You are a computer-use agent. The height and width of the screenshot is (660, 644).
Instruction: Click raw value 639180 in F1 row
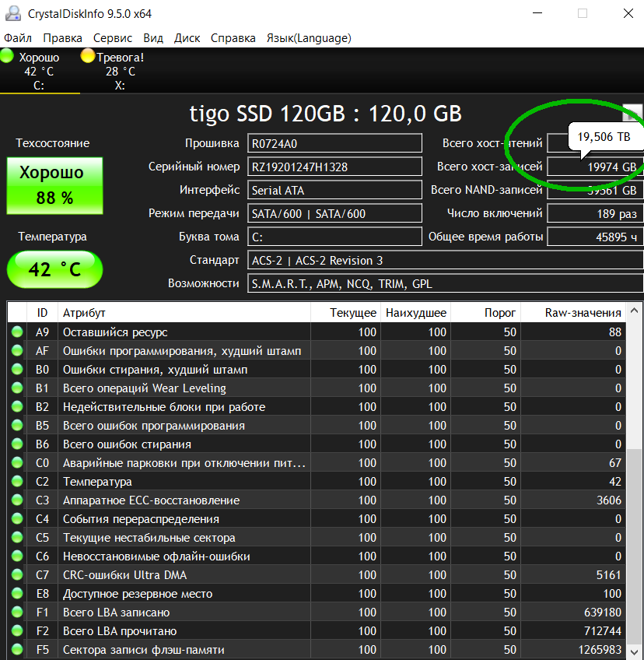[x=602, y=613]
